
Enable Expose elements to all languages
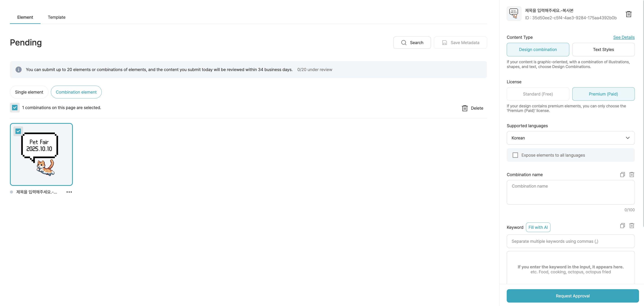(515, 155)
